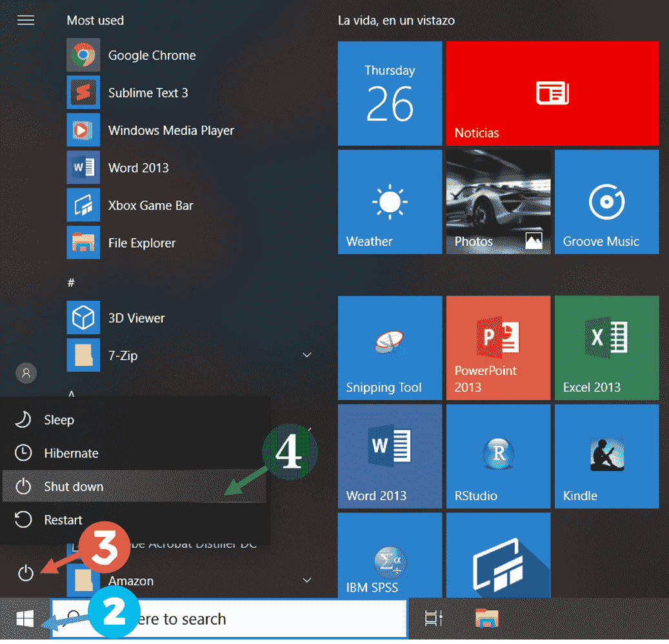Open File Explorer from the taskbar
This screenshot has width=669, height=644.
click(x=487, y=618)
